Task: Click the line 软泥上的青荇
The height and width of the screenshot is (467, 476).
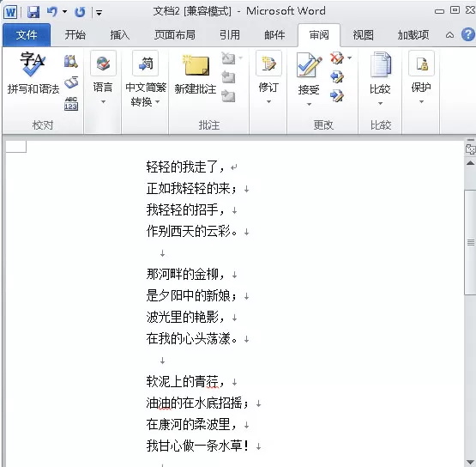Action: click(x=185, y=381)
